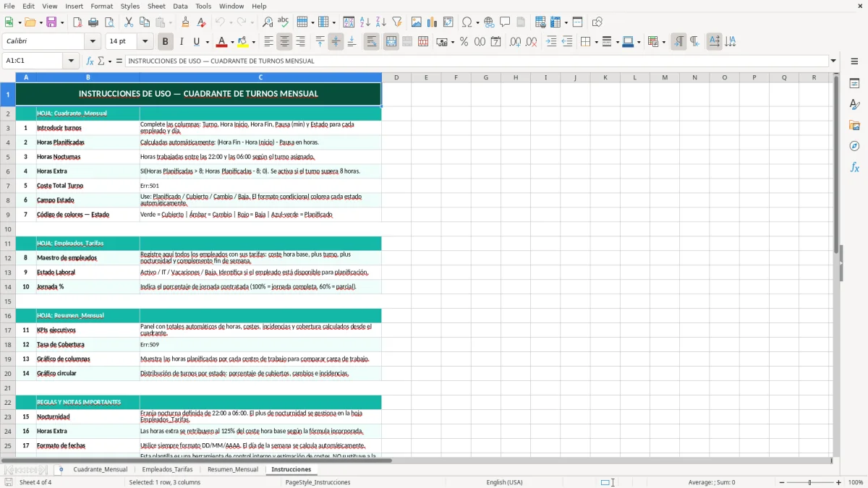Click the Clone Formatting paintbrush icon
This screenshot has height=488, width=868.
tap(186, 22)
